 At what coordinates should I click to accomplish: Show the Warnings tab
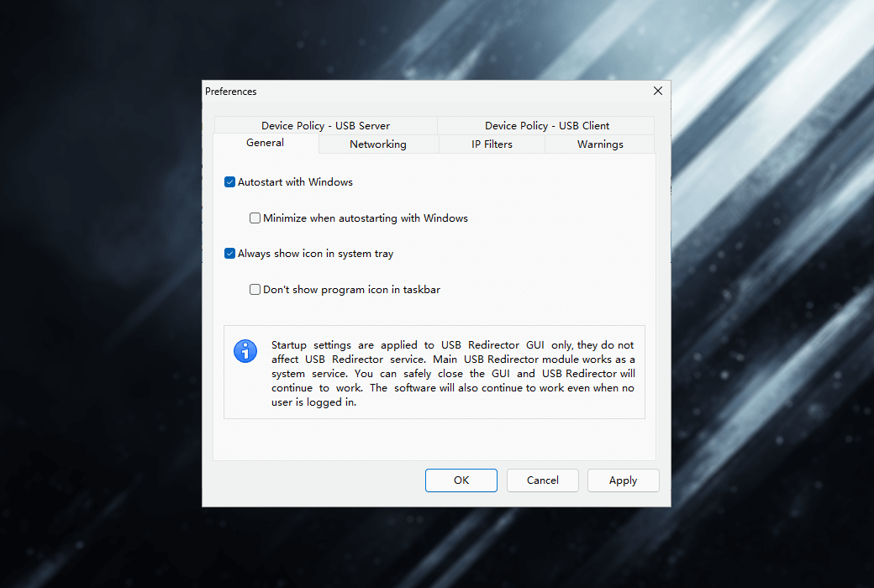600,144
